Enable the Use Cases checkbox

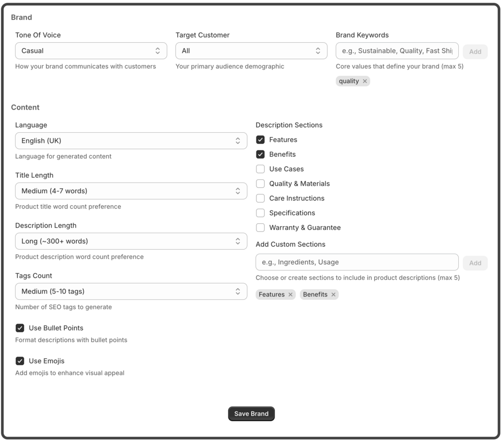tap(260, 169)
